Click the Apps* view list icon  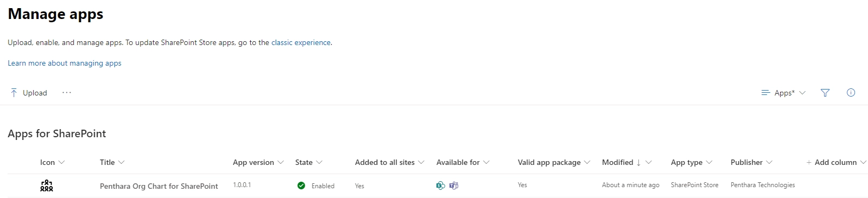coord(765,93)
